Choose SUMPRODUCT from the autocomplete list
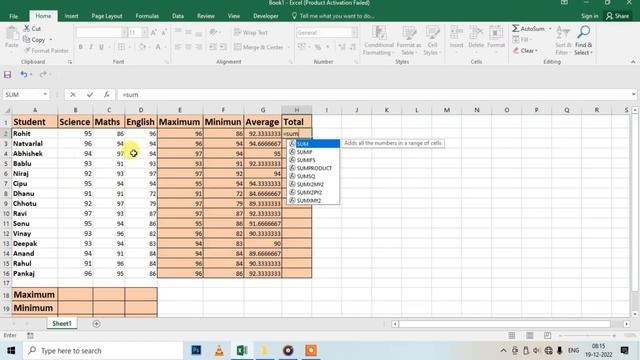Viewport: 640px width, 360px height. click(313, 168)
